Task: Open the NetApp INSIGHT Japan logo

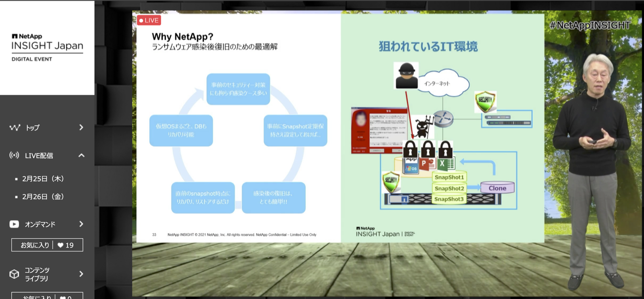Action: click(x=47, y=48)
